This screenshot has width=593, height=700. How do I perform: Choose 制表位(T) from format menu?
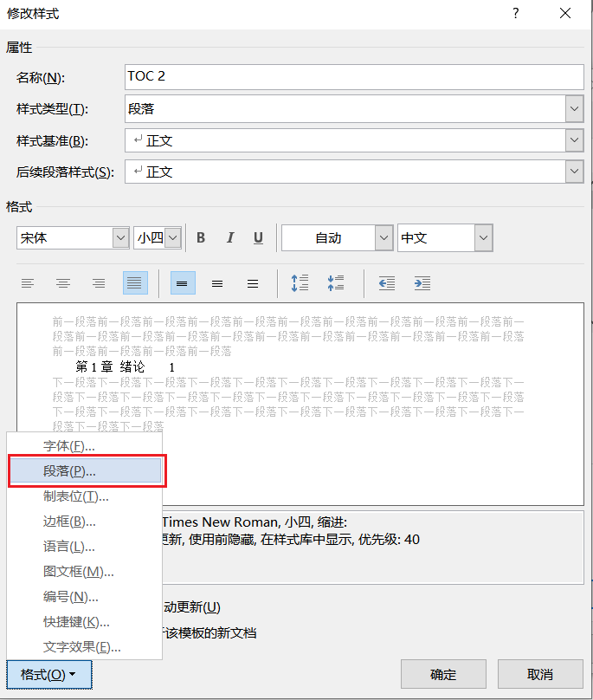(x=85, y=496)
